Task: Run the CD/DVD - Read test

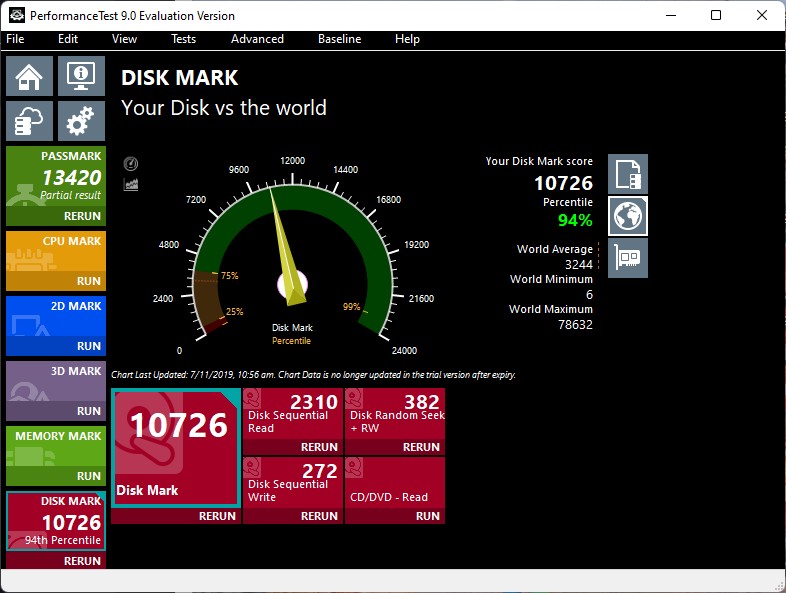Action: [427, 516]
